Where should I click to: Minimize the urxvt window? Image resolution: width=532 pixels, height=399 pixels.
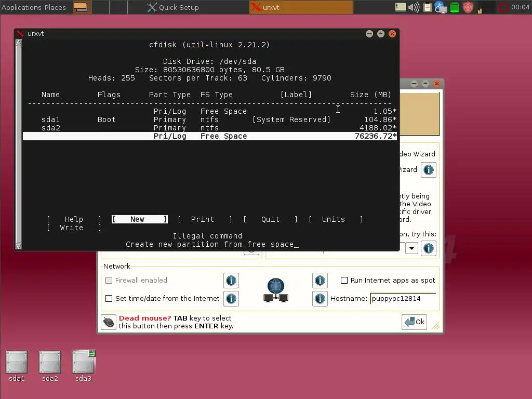(369, 34)
